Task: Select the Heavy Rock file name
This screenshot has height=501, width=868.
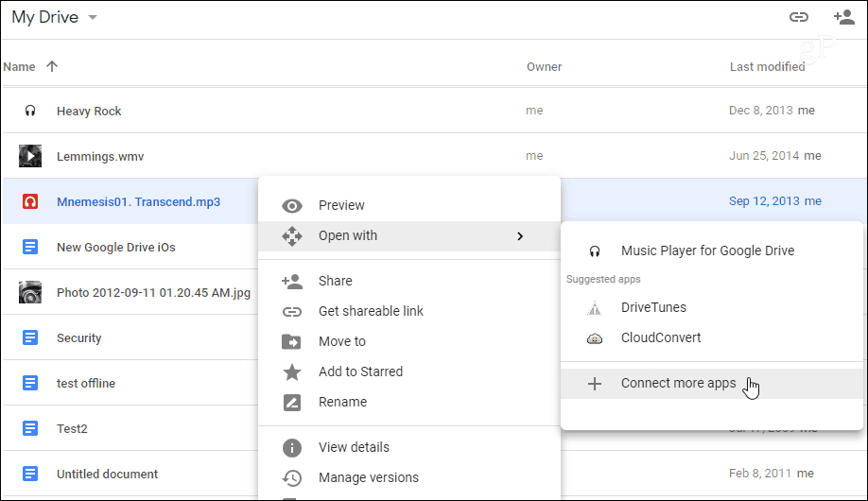Action: (89, 112)
